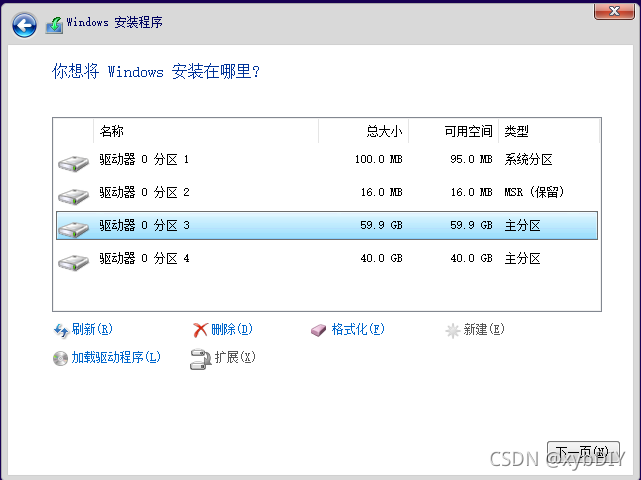The image size is (641, 480).
Task: Select the MSR (保留) partition row
Action: tap(327, 193)
